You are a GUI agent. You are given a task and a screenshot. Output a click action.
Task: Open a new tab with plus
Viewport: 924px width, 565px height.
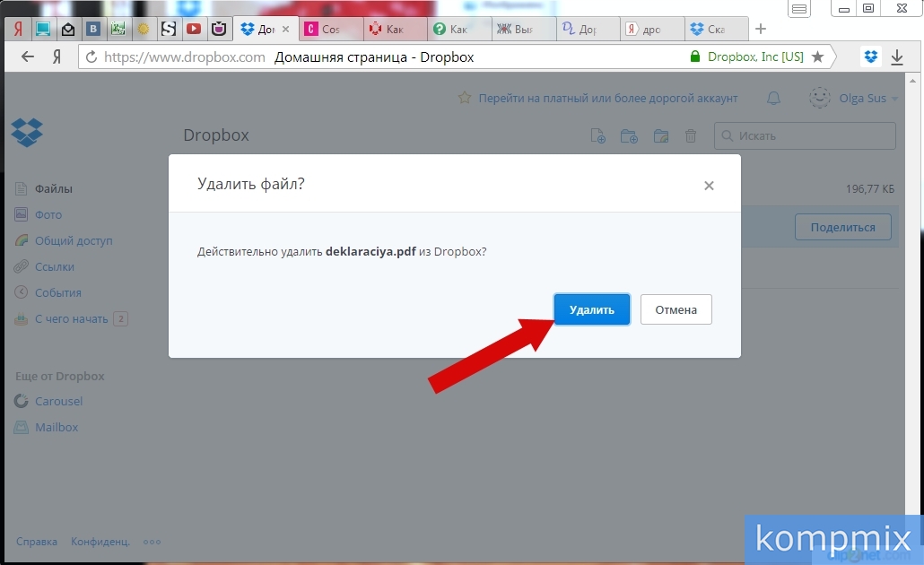pyautogui.click(x=761, y=29)
